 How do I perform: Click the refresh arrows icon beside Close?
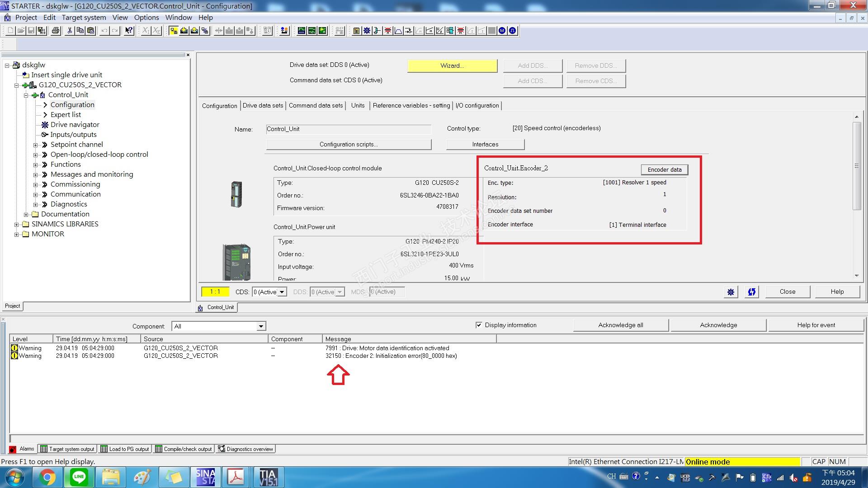751,292
